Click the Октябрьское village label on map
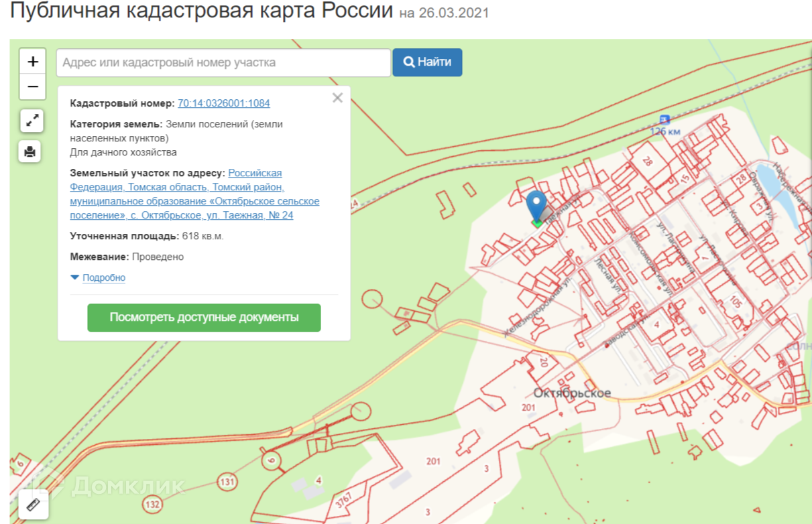Viewport: 812px width, 524px height. (572, 393)
